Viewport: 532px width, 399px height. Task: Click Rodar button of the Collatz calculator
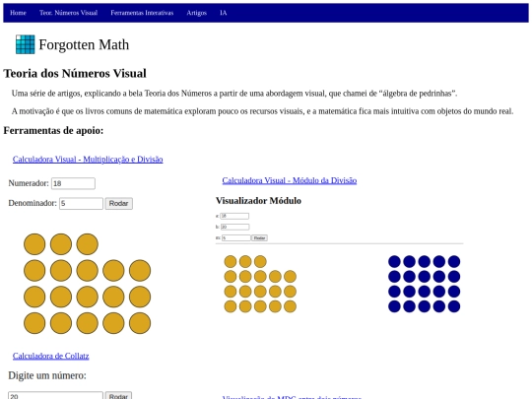(118, 396)
